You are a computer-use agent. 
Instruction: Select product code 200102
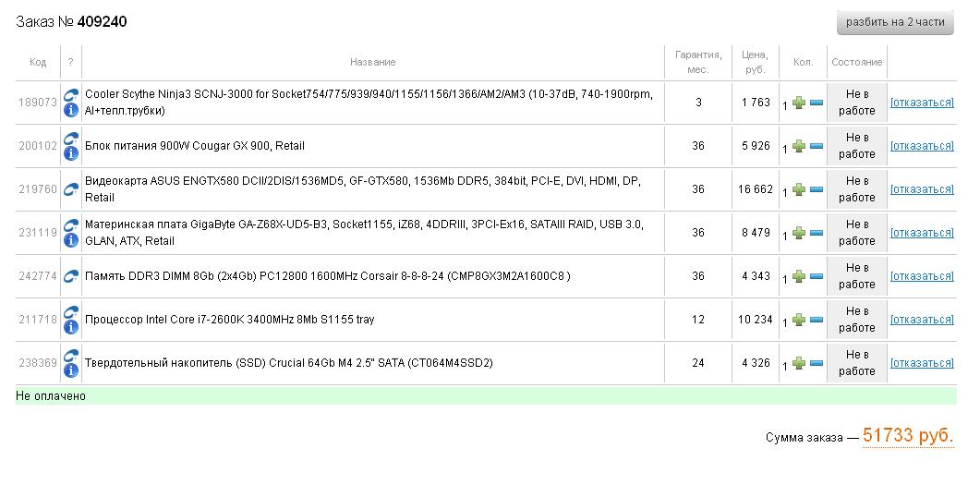click(38, 146)
